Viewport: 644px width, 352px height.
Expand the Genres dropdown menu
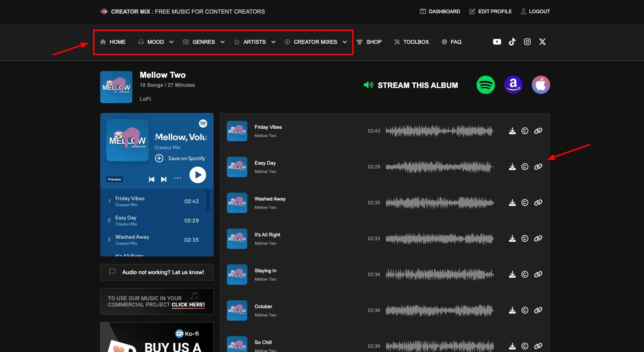203,42
